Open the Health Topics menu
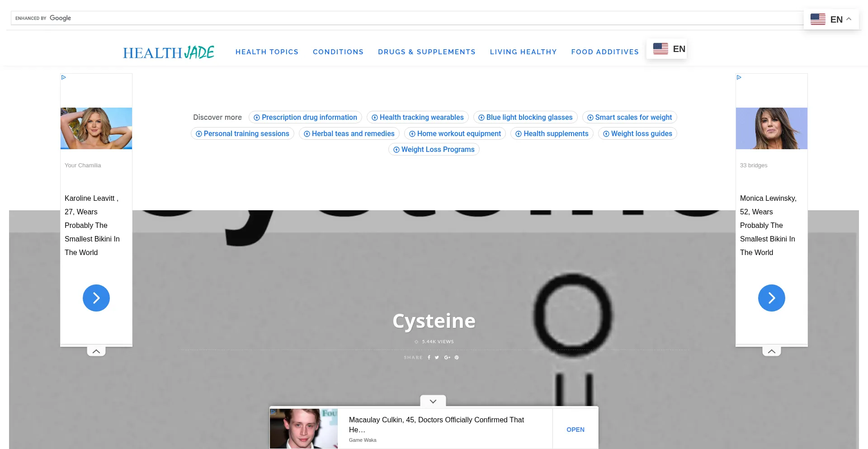This screenshot has height=449, width=868. (x=267, y=52)
